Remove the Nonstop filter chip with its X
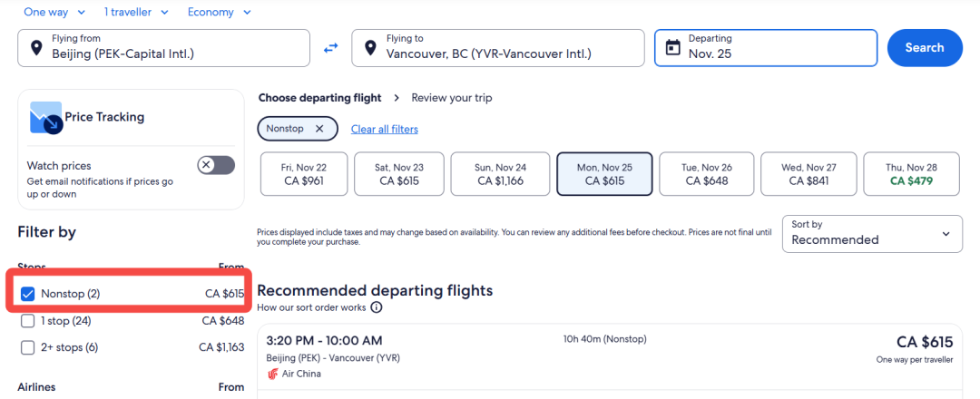Image resolution: width=980 pixels, height=399 pixels. (x=319, y=129)
